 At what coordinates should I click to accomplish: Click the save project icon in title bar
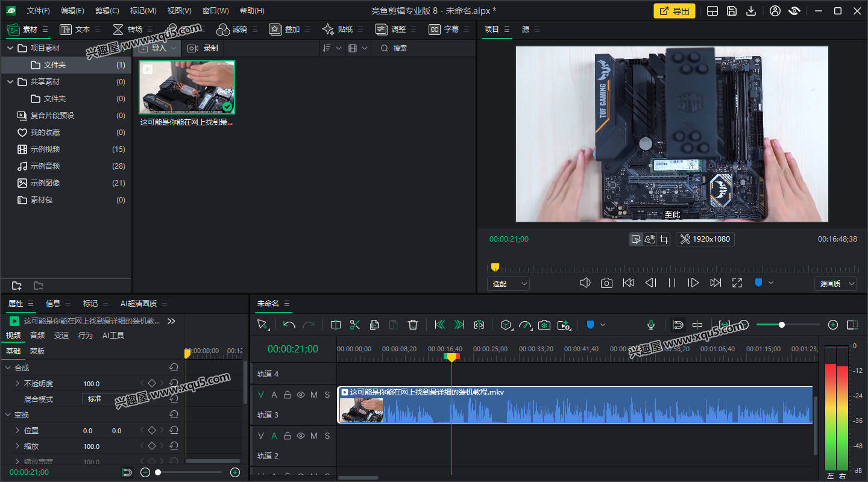coord(732,11)
